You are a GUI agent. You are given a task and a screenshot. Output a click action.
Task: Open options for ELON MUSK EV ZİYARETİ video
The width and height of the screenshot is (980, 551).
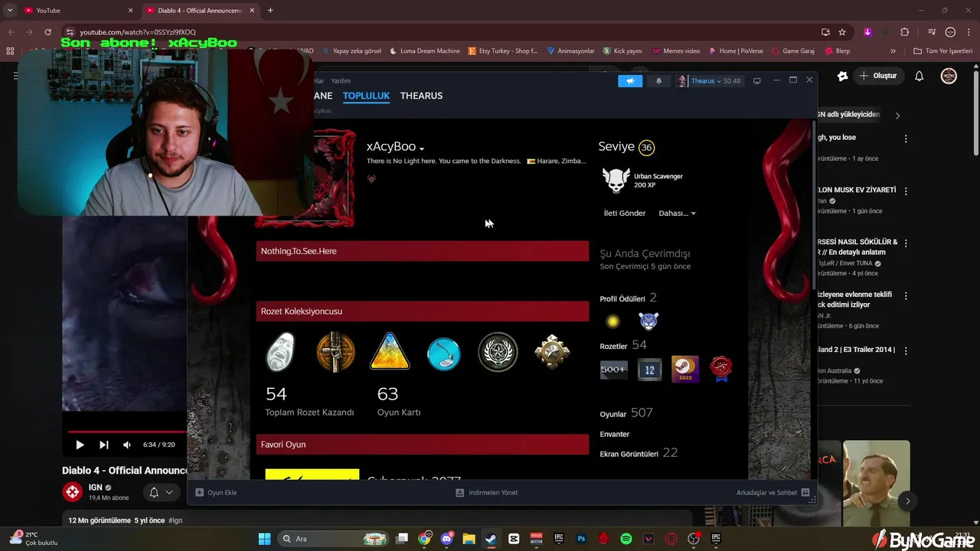(x=906, y=191)
